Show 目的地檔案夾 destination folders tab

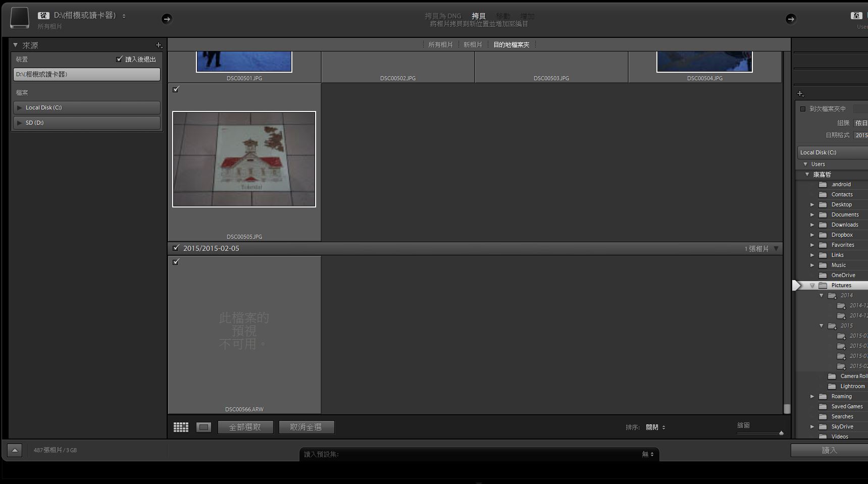click(512, 44)
